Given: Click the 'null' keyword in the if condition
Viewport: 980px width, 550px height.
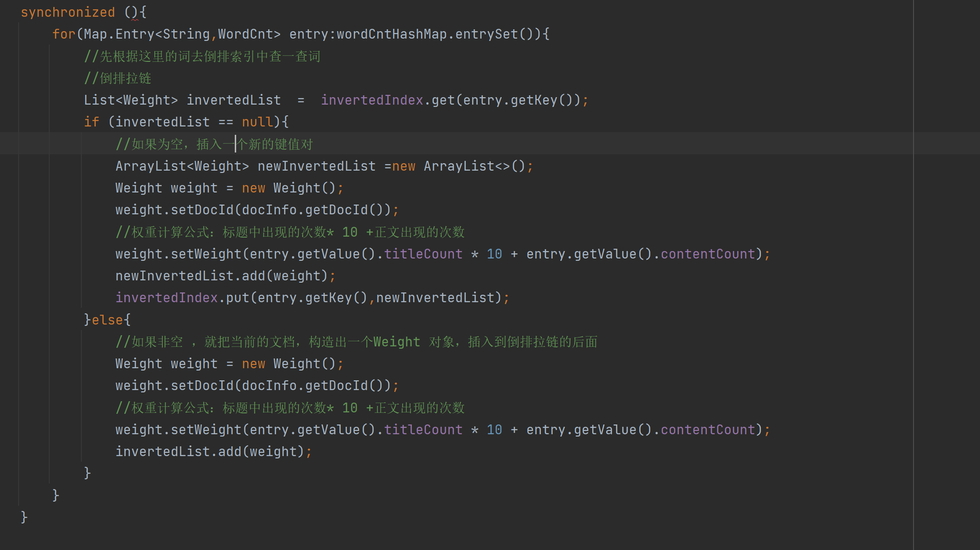Looking at the screenshot, I should coord(258,122).
